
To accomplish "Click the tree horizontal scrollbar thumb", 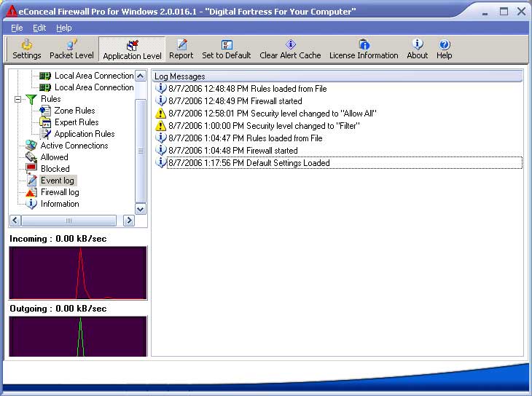I will [x=69, y=221].
